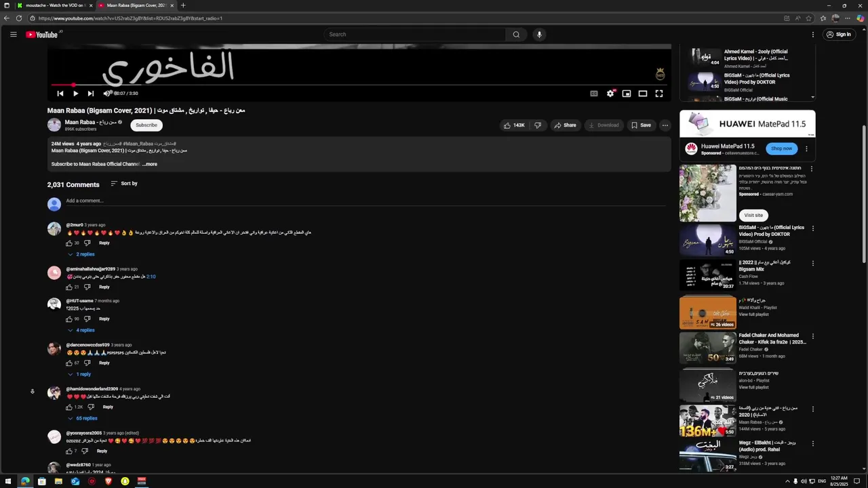868x488 pixels.
Task: Share the video
Action: pyautogui.click(x=565, y=125)
